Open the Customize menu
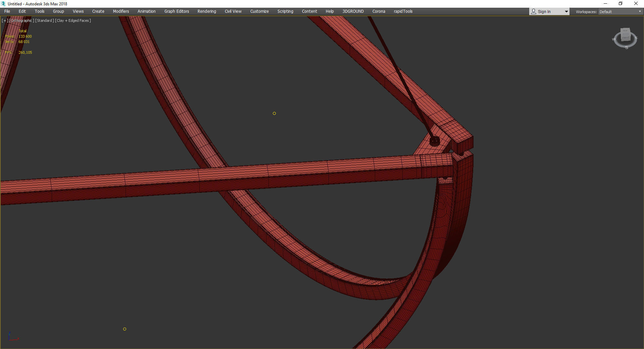This screenshot has width=644, height=349. click(259, 11)
